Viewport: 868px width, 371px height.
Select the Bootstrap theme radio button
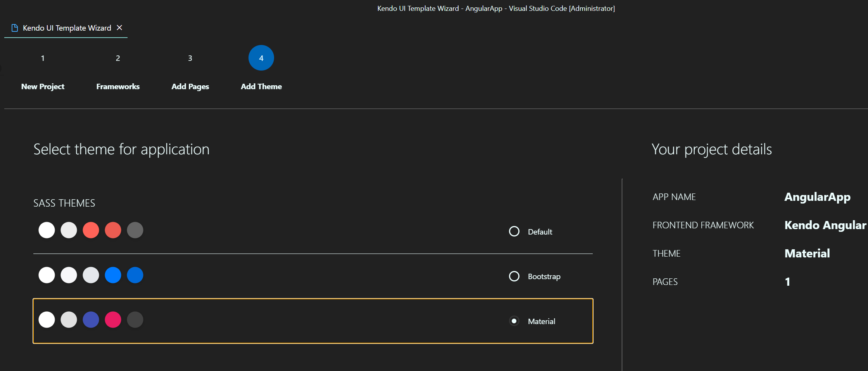514,276
